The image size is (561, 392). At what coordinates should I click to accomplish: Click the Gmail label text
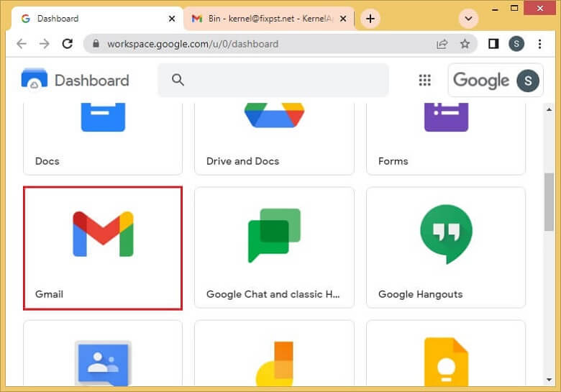(49, 294)
